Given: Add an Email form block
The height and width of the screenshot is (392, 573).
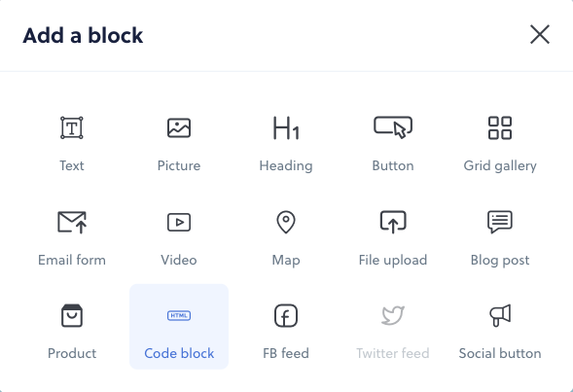Looking at the screenshot, I should 72,222.
